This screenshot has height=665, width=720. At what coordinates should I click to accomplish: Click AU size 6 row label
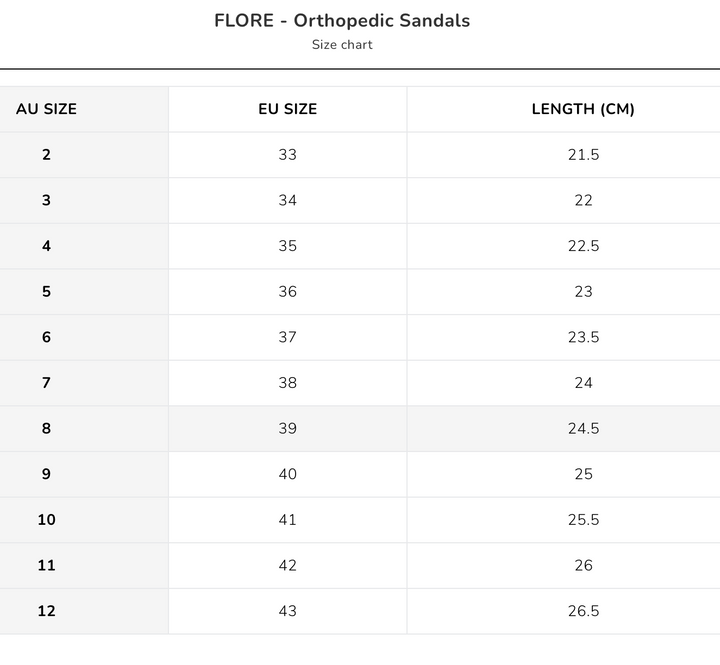46,337
